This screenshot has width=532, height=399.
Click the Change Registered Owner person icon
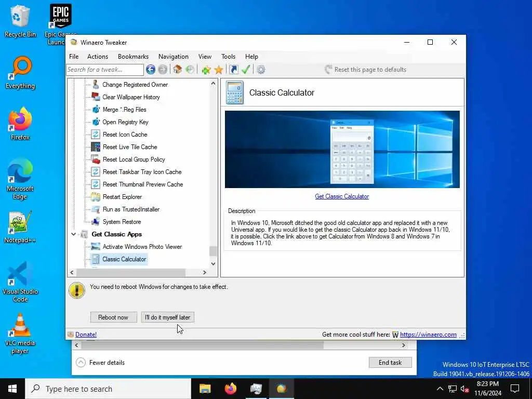coord(96,85)
